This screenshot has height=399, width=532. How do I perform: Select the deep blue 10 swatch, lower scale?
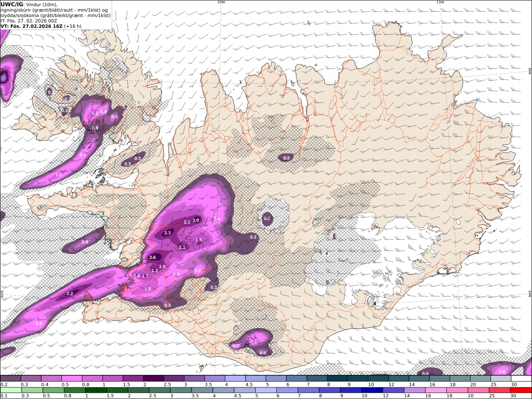[x=371, y=390]
